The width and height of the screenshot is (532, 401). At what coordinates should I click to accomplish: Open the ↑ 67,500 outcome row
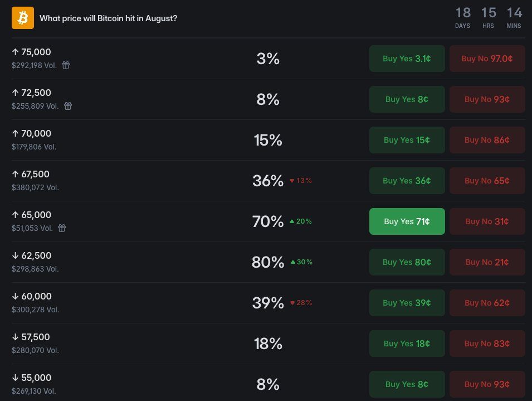tap(269, 181)
